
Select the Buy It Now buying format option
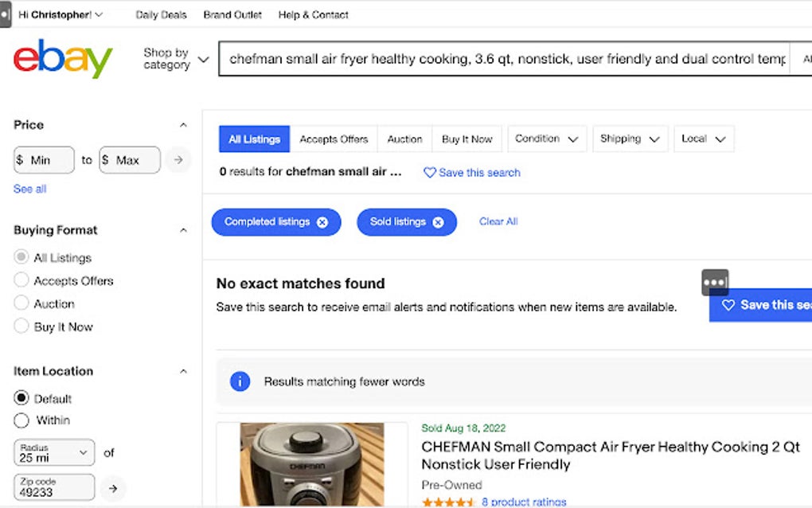click(21, 326)
